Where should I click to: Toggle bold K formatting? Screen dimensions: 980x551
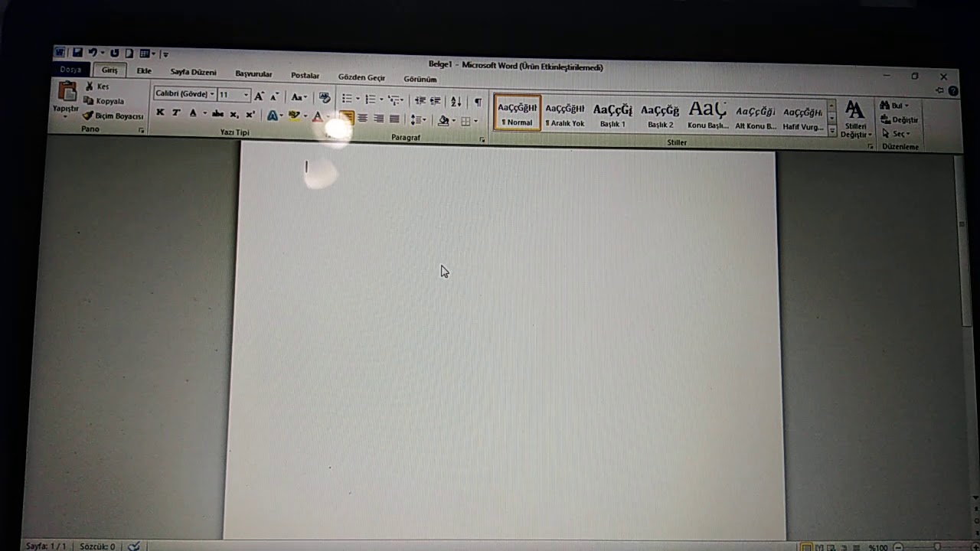pyautogui.click(x=160, y=112)
